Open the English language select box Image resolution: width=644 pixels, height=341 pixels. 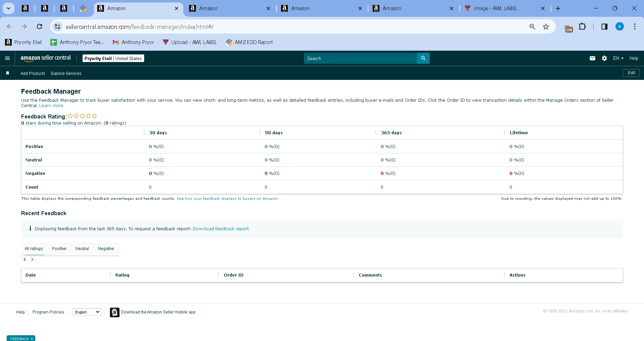click(87, 312)
